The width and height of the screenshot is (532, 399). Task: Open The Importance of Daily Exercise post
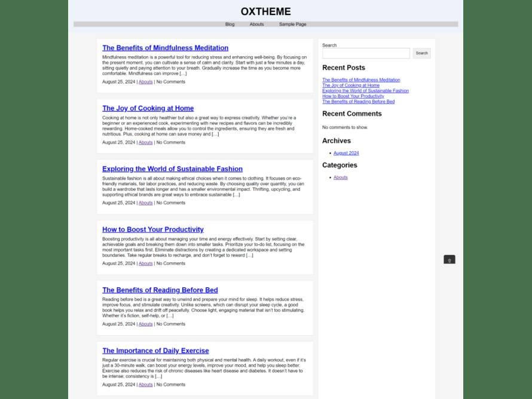(x=156, y=351)
